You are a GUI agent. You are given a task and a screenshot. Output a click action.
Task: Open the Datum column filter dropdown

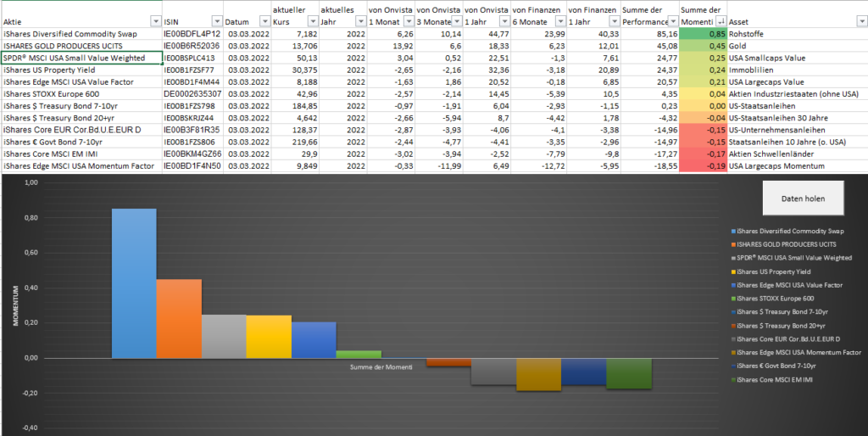click(x=264, y=22)
